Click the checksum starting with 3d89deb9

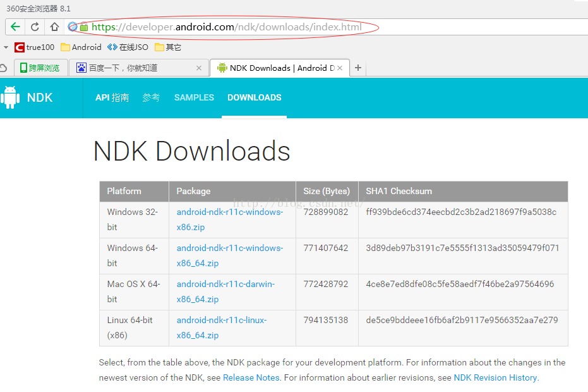(x=462, y=248)
